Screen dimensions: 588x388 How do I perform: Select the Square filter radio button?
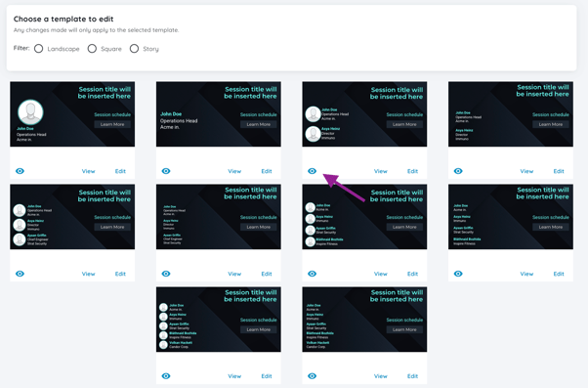click(x=92, y=49)
